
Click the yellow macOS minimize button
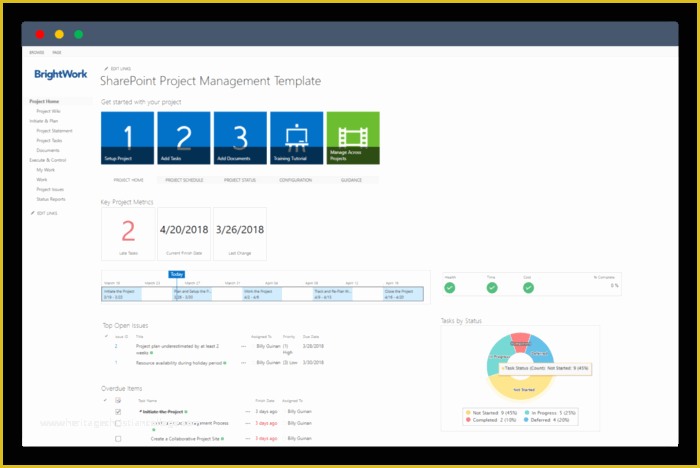click(59, 34)
